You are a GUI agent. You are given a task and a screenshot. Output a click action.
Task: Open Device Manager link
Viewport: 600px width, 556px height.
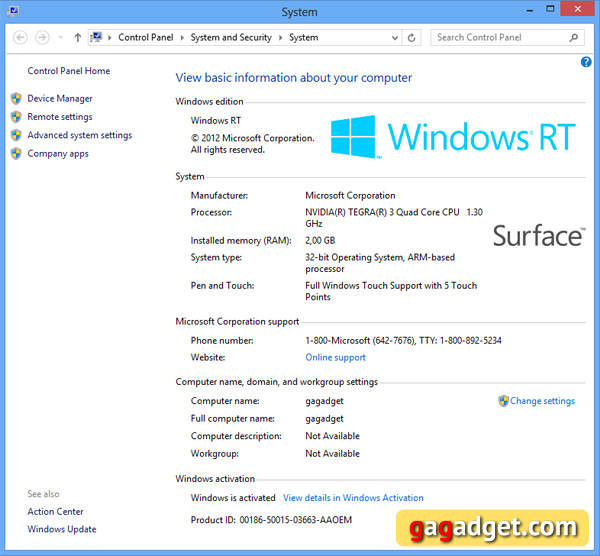click(60, 98)
